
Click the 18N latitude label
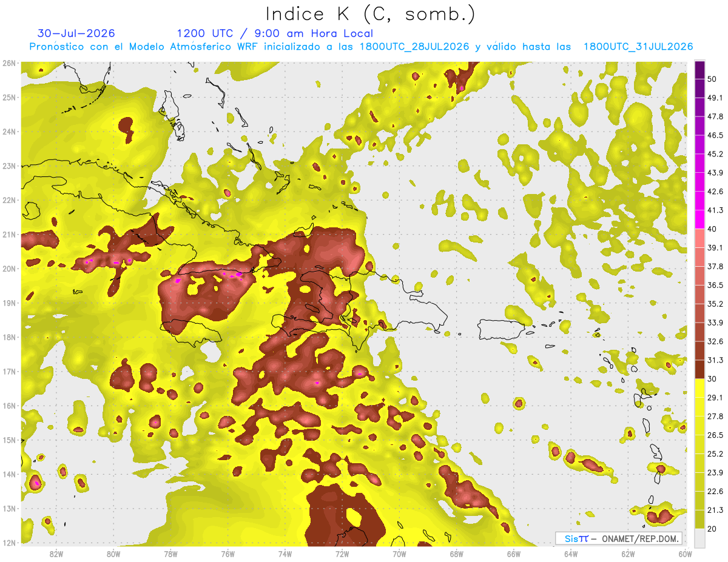tap(9, 337)
